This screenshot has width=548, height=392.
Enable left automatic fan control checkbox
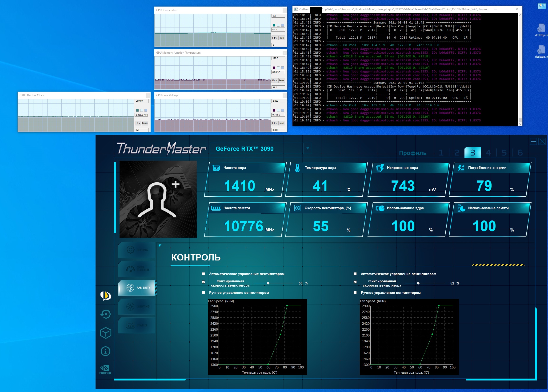pos(203,274)
